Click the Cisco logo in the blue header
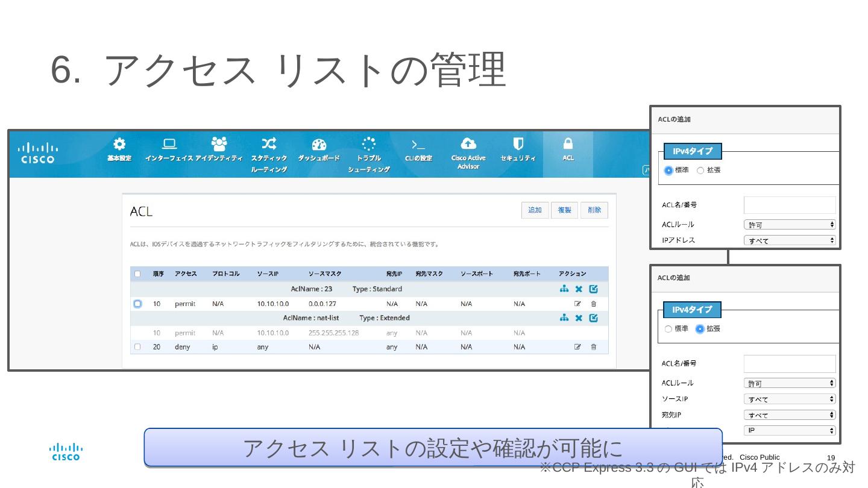This screenshot has height=488, width=868. click(37, 153)
